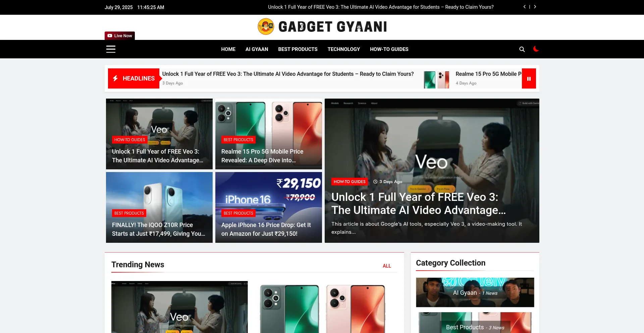Click the top bar Veo 3 news ticker
Viewport: 644px width, 333px height.
click(x=381, y=7)
